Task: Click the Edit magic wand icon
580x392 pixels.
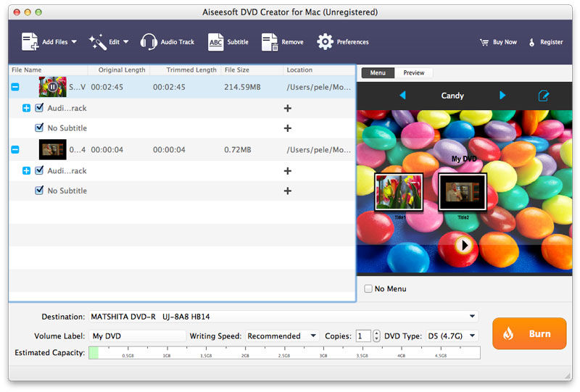Action: point(98,42)
